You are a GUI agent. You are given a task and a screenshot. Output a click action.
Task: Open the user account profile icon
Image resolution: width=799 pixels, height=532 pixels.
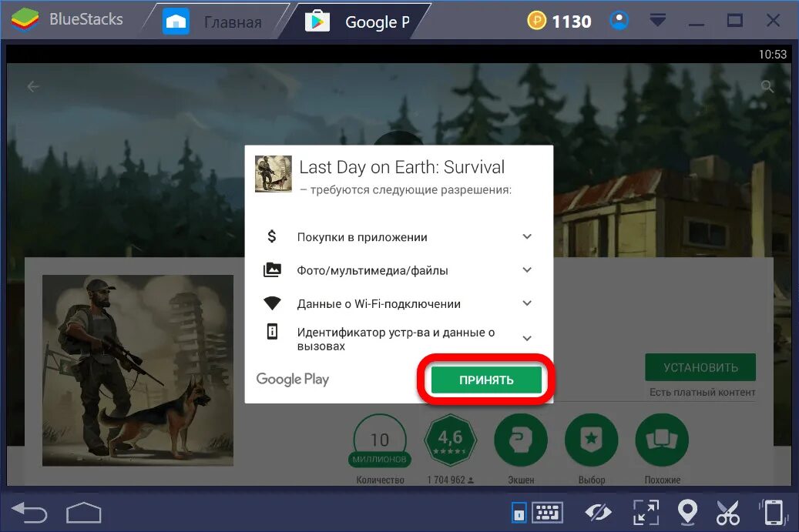click(619, 21)
